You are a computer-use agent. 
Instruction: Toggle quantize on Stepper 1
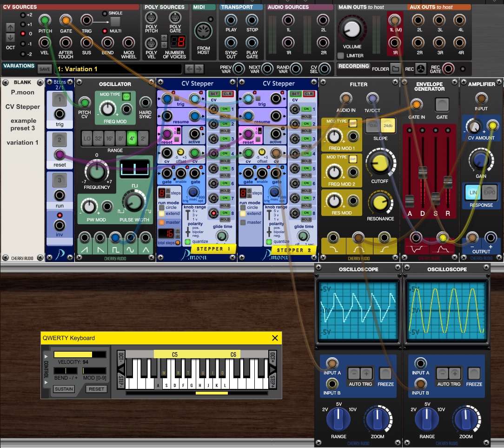pyautogui.click(x=187, y=242)
